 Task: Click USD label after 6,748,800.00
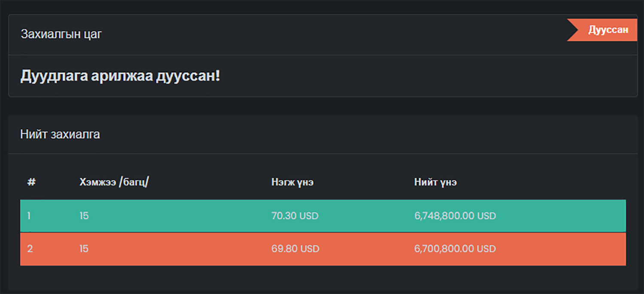(486, 216)
